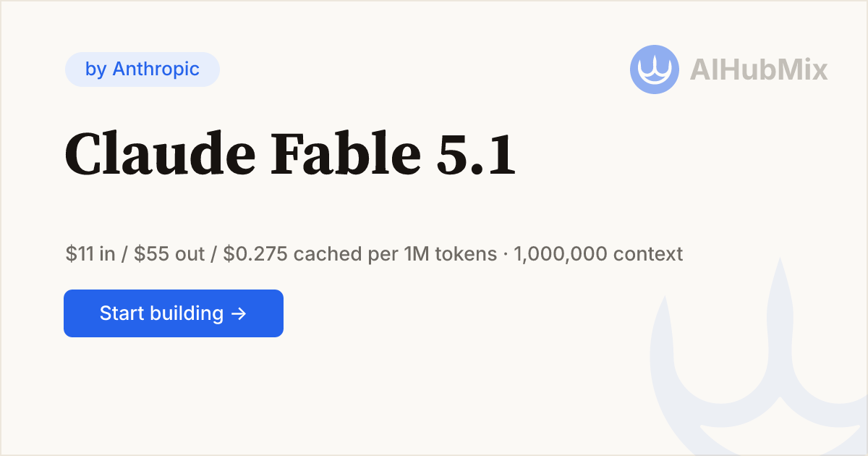The width and height of the screenshot is (868, 456).
Task: Click the "by Anthropic" pill badge
Action: point(142,69)
